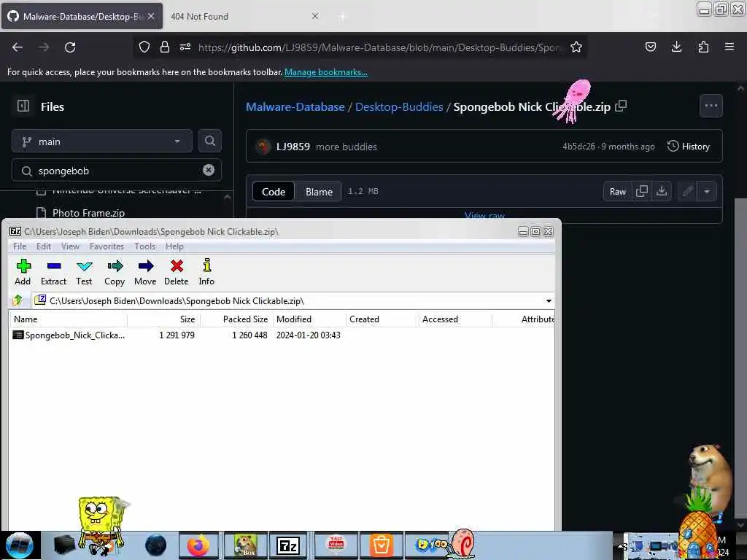The height and width of the screenshot is (560, 747).
Task: Go up one folder level in 7-Zip
Action: coord(18,300)
